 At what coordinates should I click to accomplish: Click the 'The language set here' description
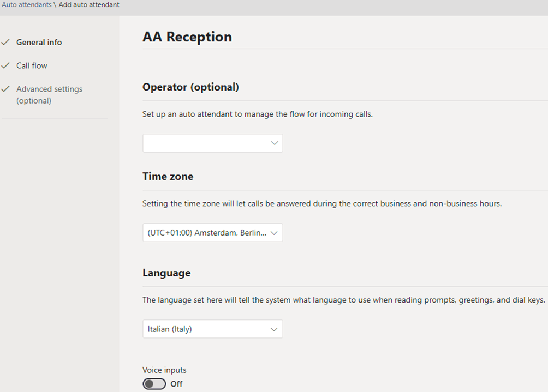pyautogui.click(x=343, y=300)
